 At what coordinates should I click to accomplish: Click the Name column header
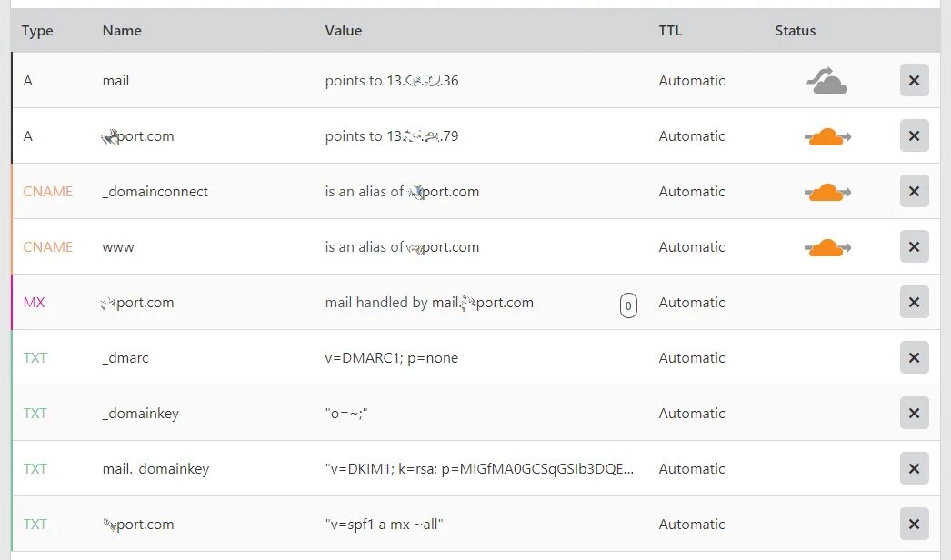122,31
